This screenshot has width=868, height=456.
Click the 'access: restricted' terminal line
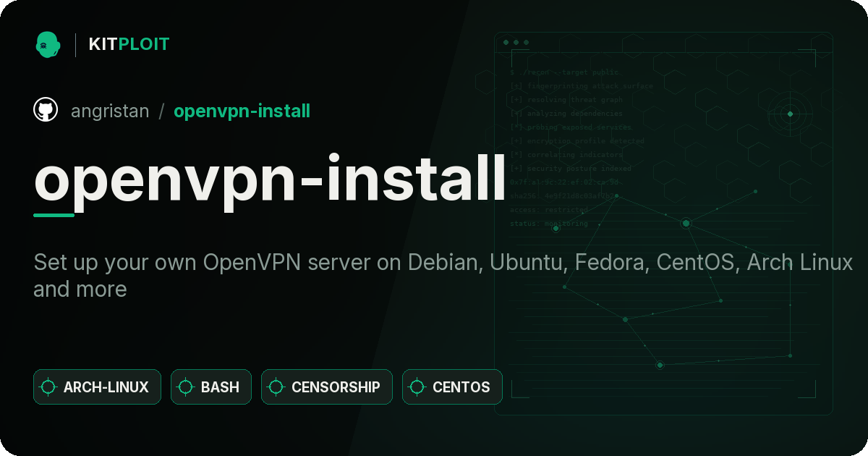click(x=549, y=210)
